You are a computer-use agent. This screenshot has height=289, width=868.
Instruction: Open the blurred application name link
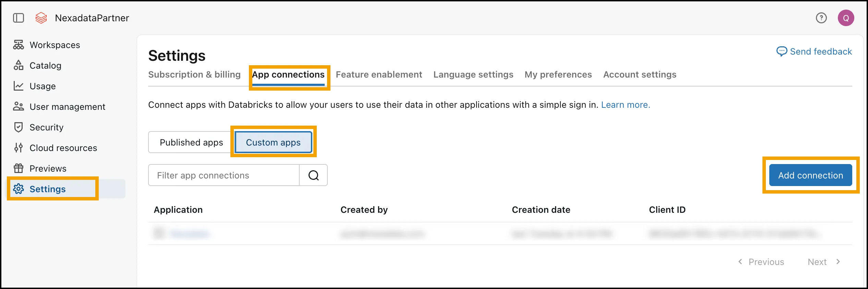point(190,234)
